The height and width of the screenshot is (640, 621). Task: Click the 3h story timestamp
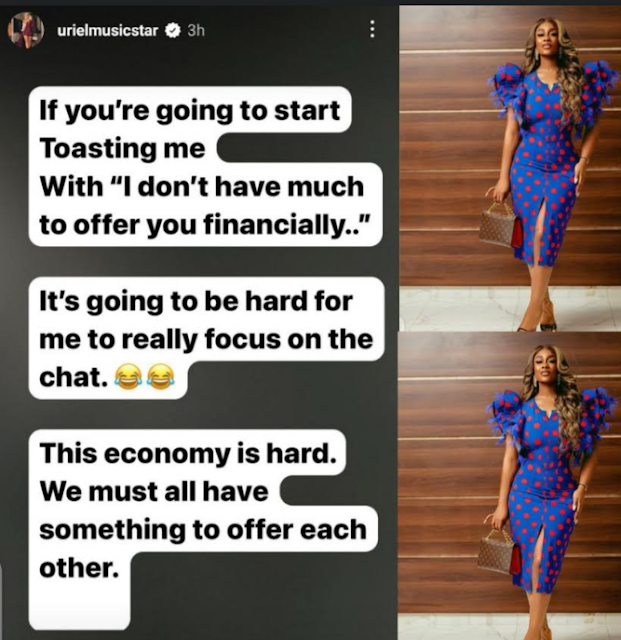(x=196, y=31)
